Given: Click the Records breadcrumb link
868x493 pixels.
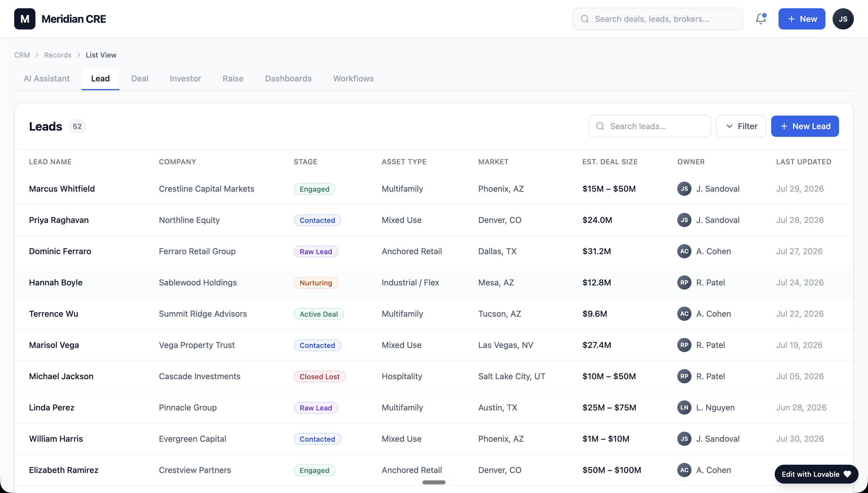Looking at the screenshot, I should pos(58,55).
